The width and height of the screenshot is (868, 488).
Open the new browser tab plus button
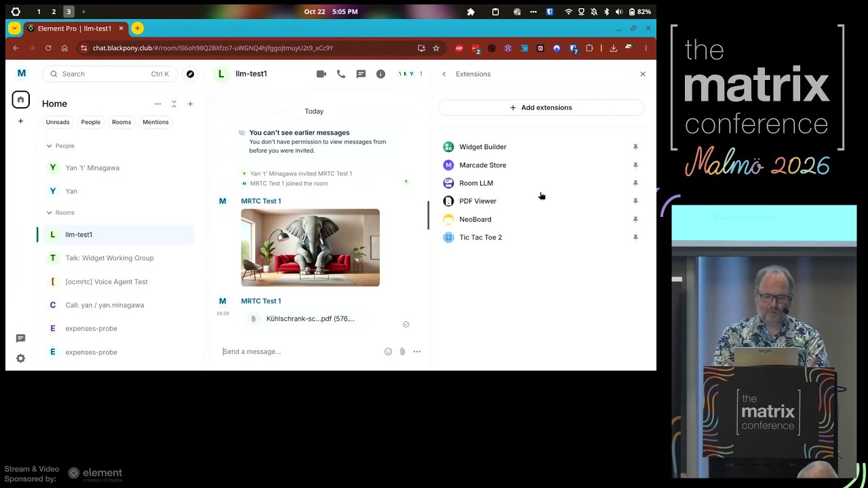[x=137, y=28]
